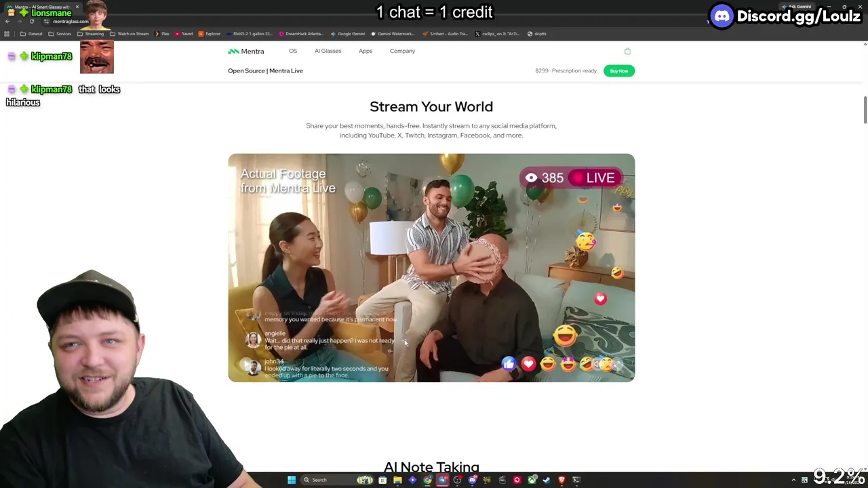Open the Gemini Watermark bookmark
This screenshot has width=868, height=488.
point(393,34)
